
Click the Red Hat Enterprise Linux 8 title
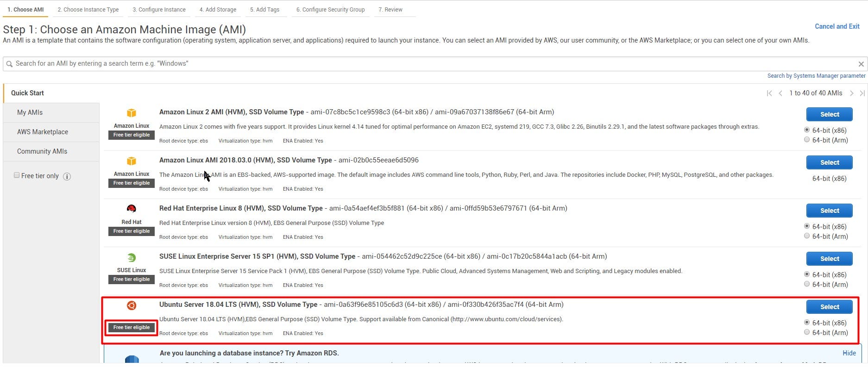(241, 208)
